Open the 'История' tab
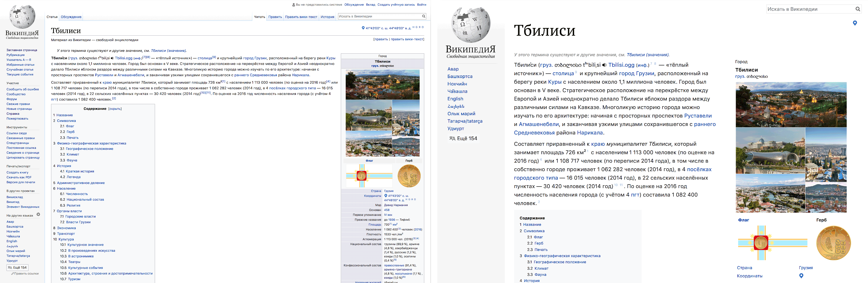868x283 pixels. click(327, 17)
